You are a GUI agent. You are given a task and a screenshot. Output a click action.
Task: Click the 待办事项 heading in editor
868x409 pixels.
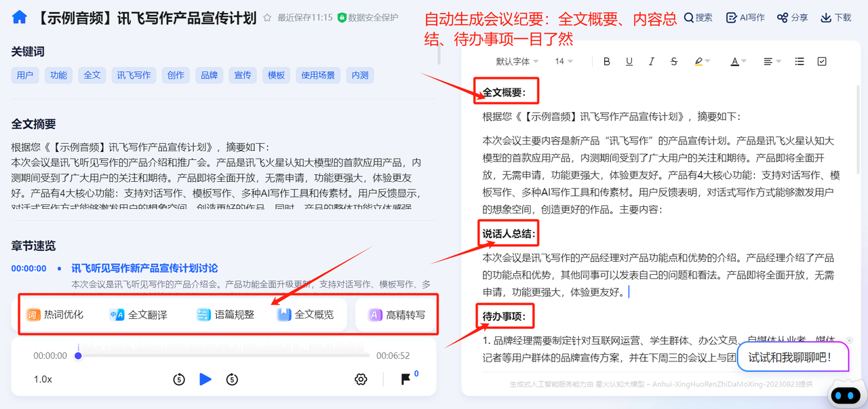click(504, 317)
